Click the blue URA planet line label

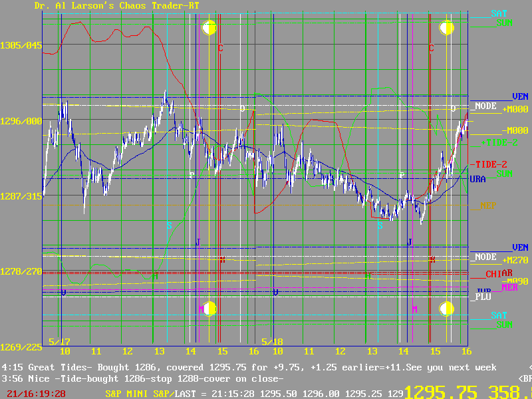477,180
